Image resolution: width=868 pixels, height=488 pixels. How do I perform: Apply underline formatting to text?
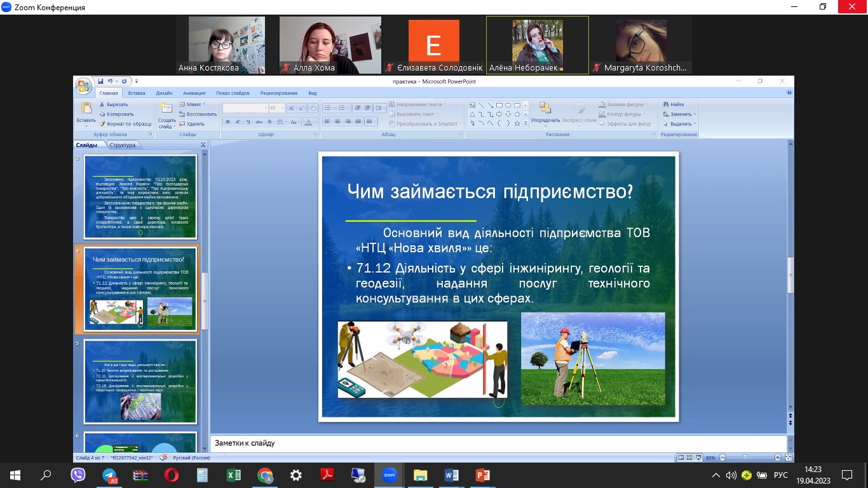248,121
